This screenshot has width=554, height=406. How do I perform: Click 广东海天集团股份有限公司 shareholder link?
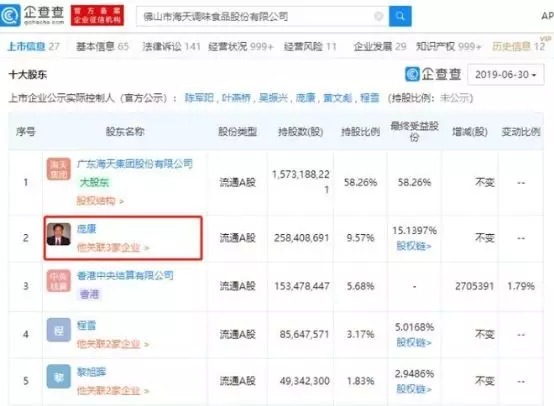coord(135,164)
